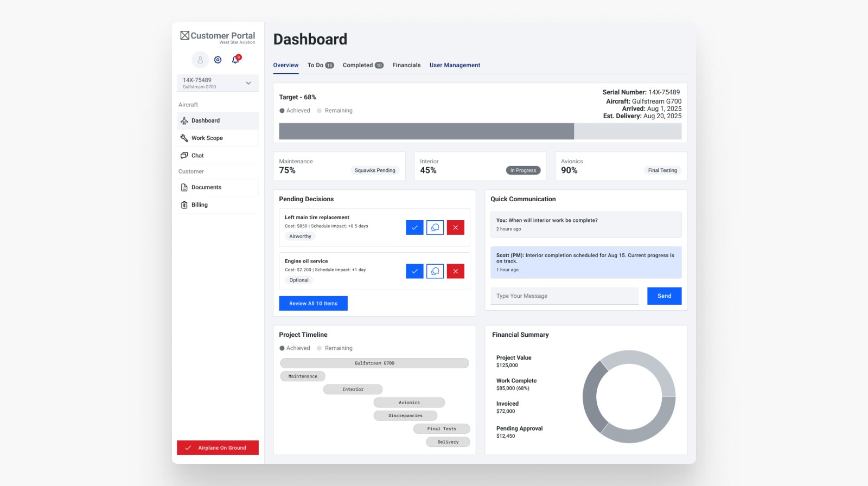The image size is (868, 486).
Task: Open comment on Left main tire replacement
Action: click(x=435, y=228)
